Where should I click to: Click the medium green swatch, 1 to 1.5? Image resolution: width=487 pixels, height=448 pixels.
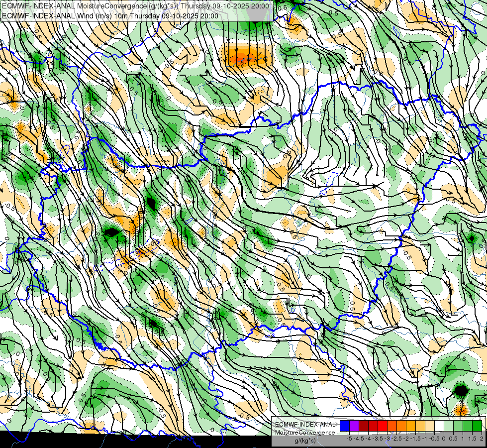click(468, 426)
